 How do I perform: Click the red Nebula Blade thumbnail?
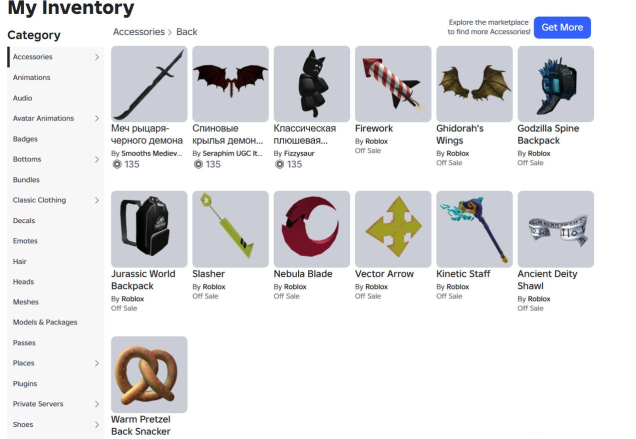pyautogui.click(x=312, y=229)
